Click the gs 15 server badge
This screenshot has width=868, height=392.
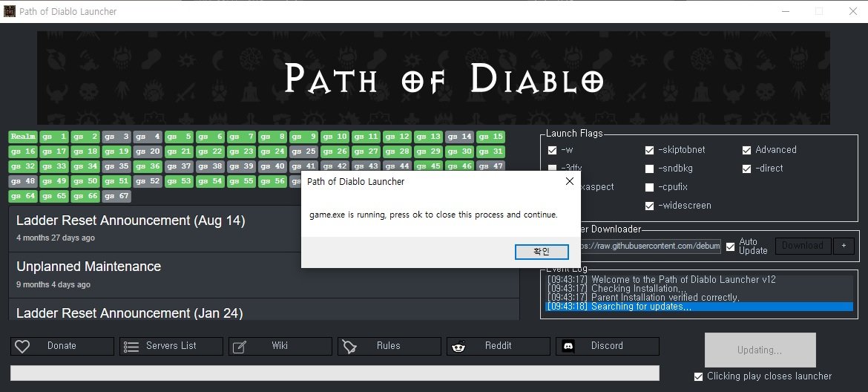[x=490, y=137]
